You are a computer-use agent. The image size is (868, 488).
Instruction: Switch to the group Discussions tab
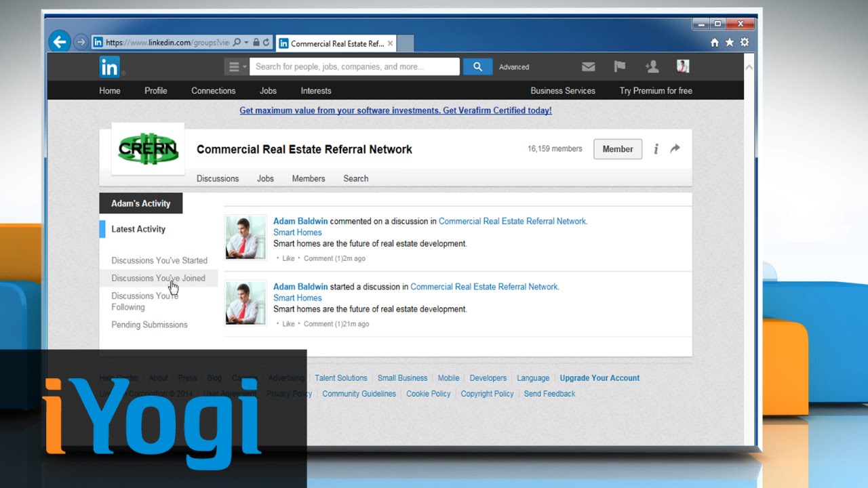pos(218,179)
